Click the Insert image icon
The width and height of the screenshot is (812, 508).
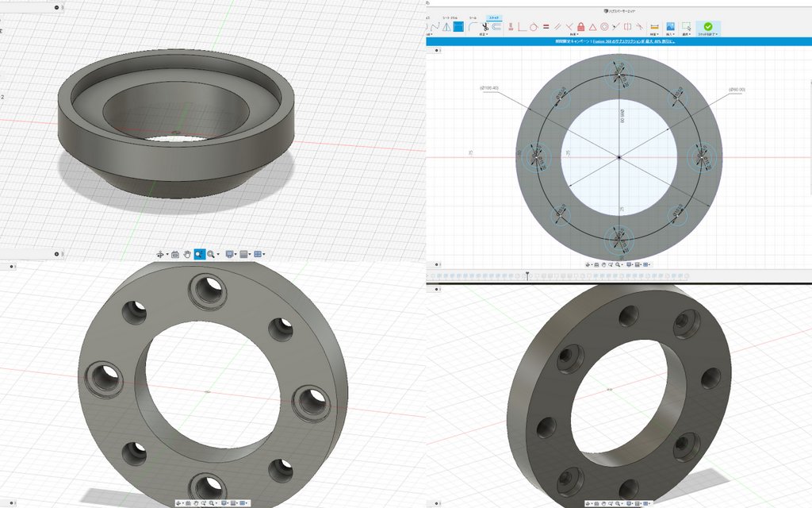coord(670,26)
